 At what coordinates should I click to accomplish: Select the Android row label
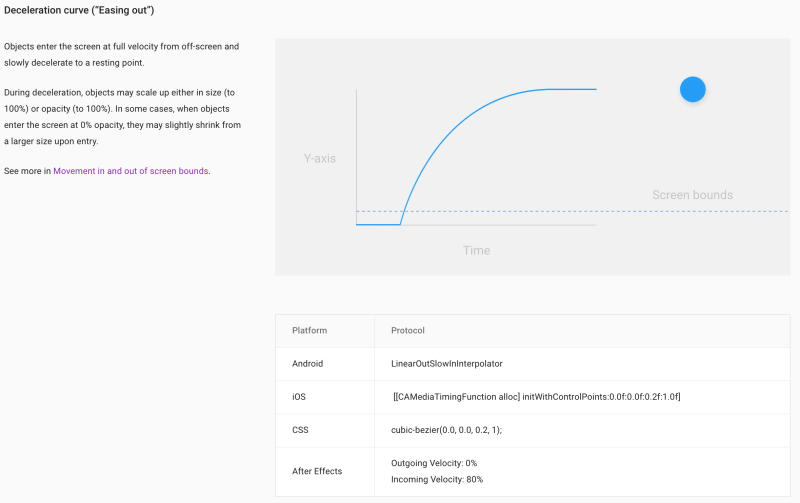click(308, 363)
